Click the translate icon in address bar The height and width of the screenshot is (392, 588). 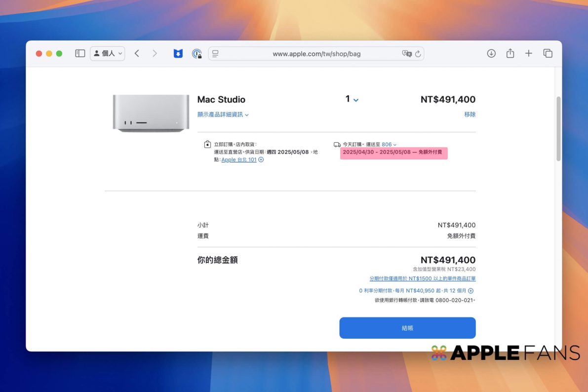coord(407,54)
